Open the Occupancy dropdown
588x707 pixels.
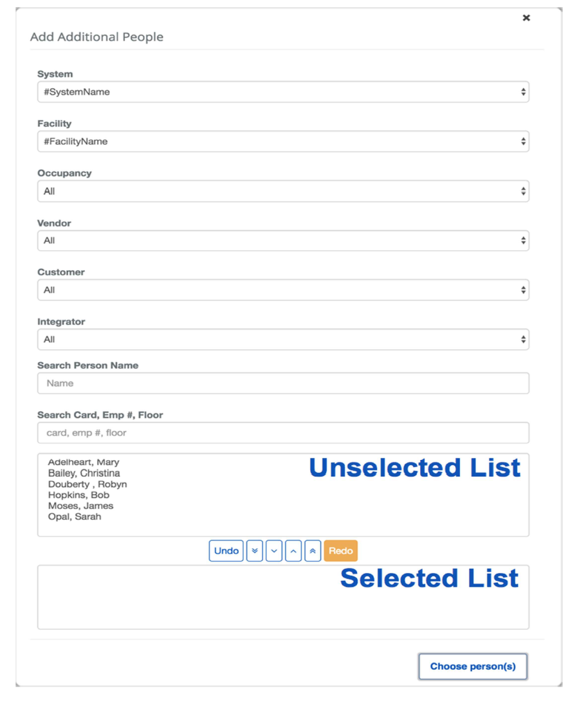(x=283, y=190)
